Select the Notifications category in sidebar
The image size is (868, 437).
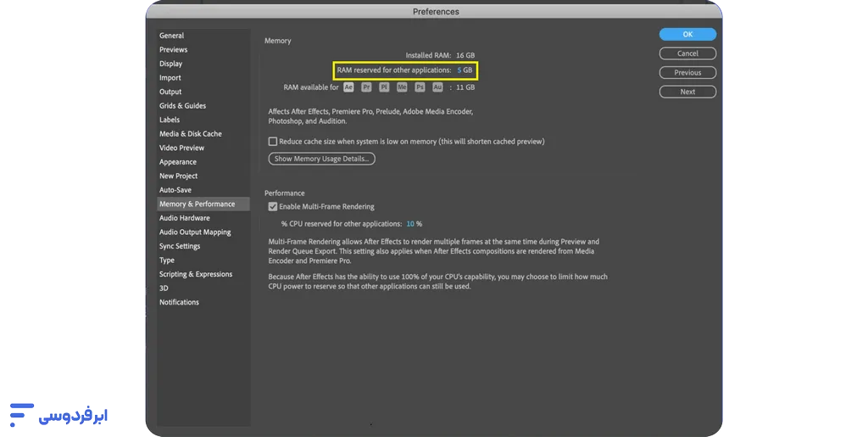(179, 302)
